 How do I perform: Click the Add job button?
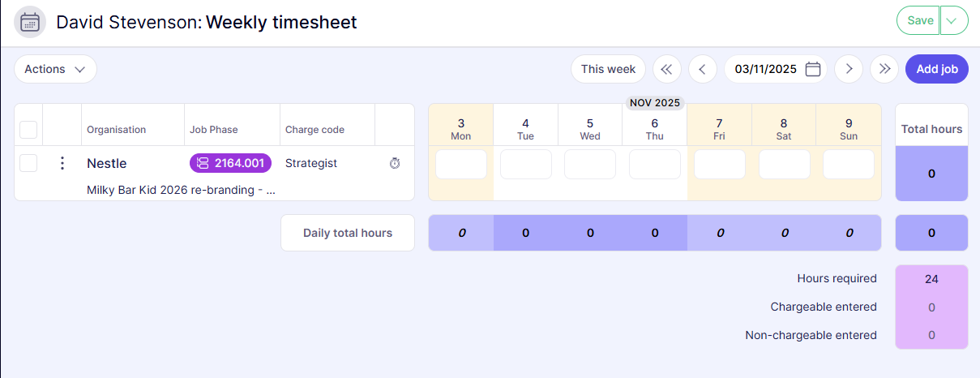click(936, 69)
